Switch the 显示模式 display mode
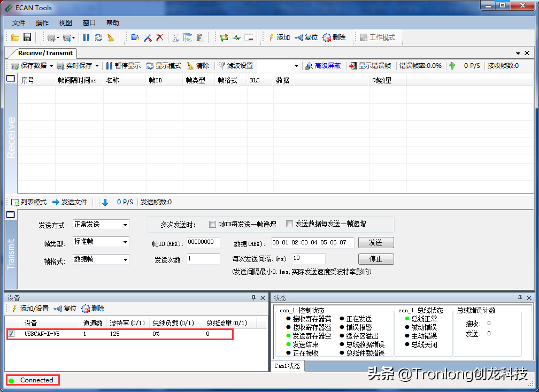This screenshot has height=392, width=539. click(163, 65)
